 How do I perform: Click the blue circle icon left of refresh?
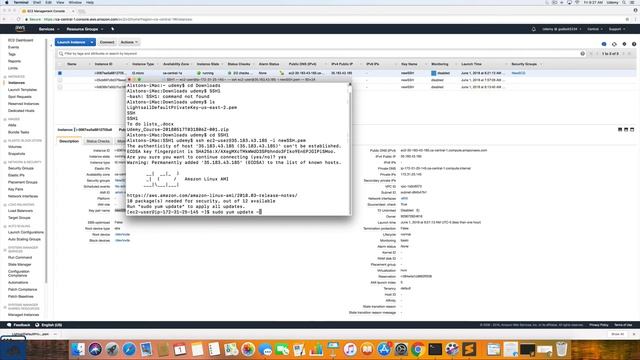tap(604, 44)
